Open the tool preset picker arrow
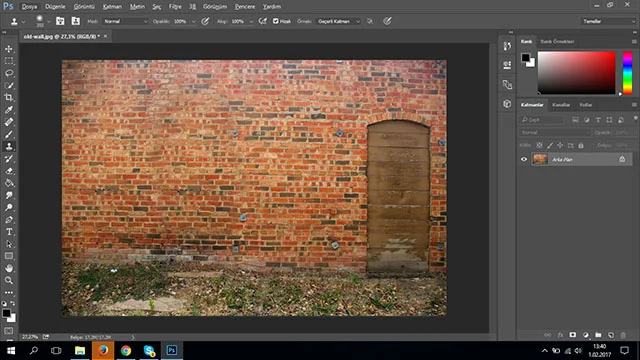The image size is (640, 360). point(23,21)
